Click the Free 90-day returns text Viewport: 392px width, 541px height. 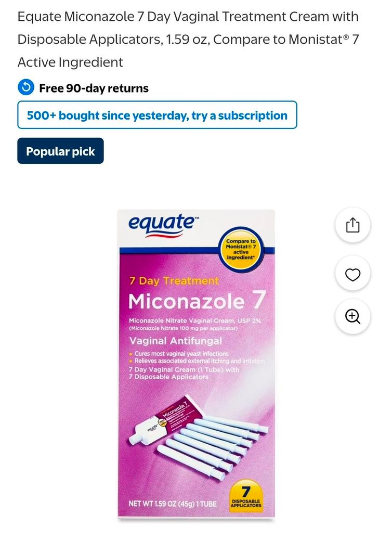coord(94,88)
